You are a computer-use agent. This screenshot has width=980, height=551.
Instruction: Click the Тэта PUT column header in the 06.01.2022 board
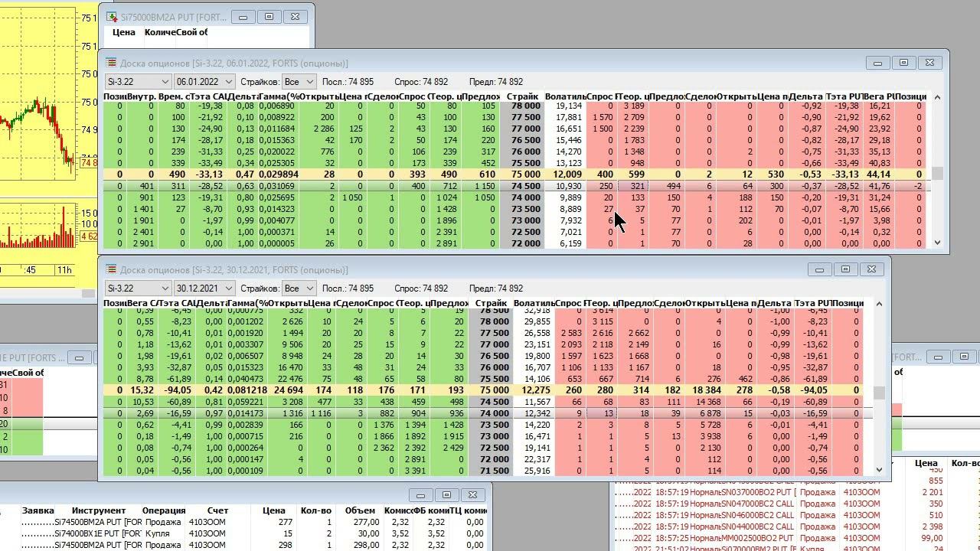point(844,96)
